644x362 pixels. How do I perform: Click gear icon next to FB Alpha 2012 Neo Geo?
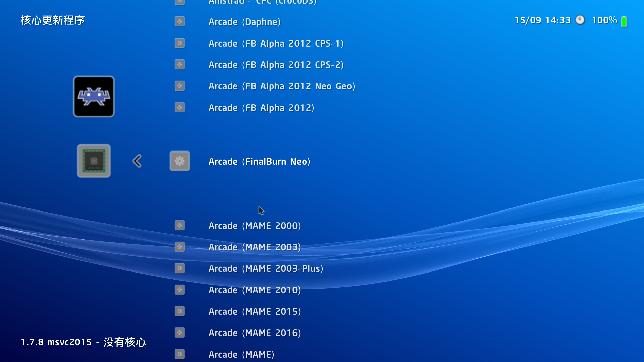click(180, 86)
